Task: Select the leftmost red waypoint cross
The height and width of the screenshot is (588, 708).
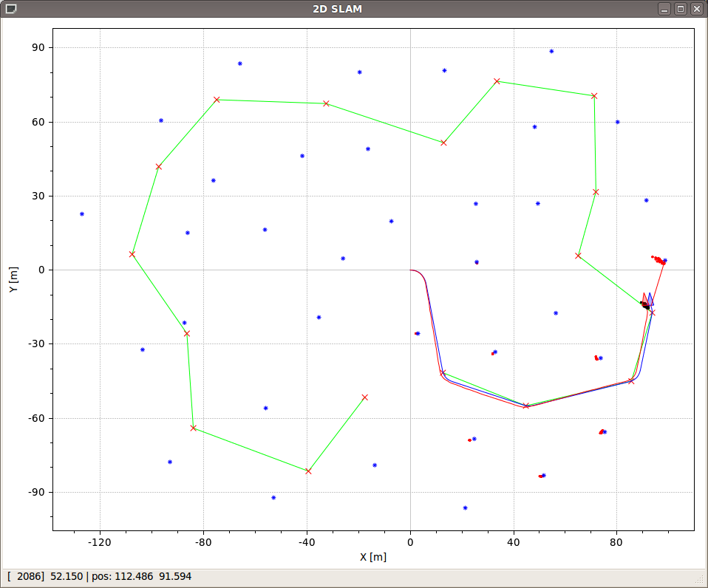Action: pos(132,254)
